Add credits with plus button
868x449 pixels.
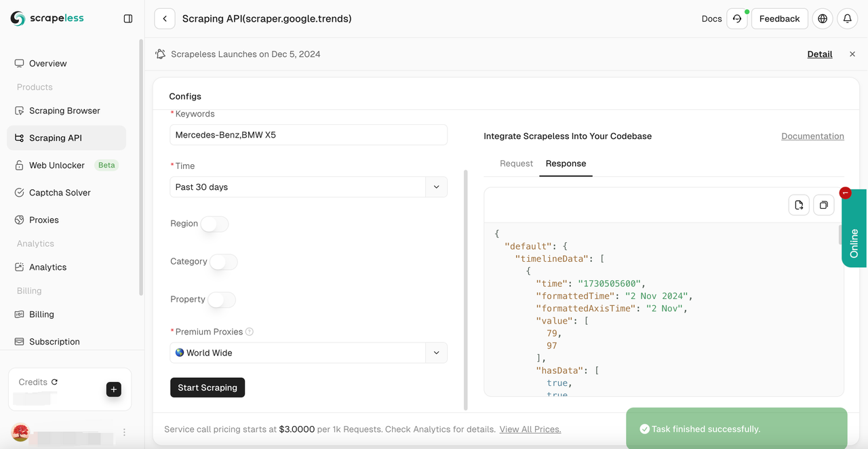coord(114,389)
